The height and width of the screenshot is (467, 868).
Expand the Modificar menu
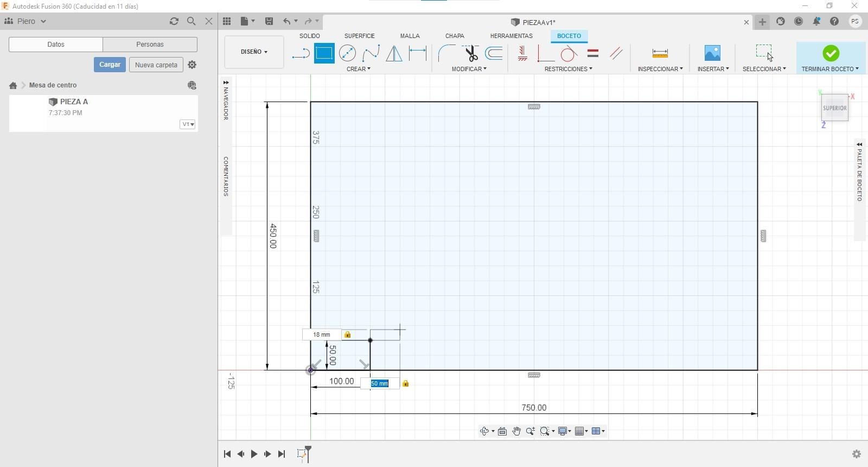click(x=469, y=69)
